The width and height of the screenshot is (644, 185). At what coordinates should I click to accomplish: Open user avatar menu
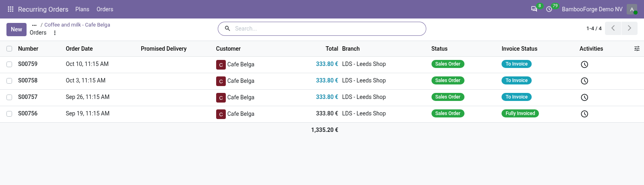click(x=632, y=9)
